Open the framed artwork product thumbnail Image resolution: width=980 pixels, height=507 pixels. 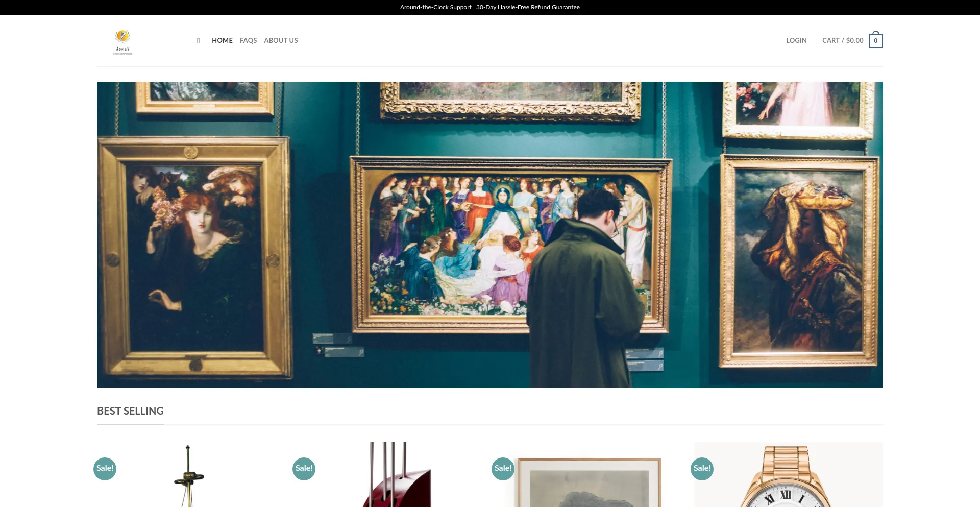pos(590,480)
